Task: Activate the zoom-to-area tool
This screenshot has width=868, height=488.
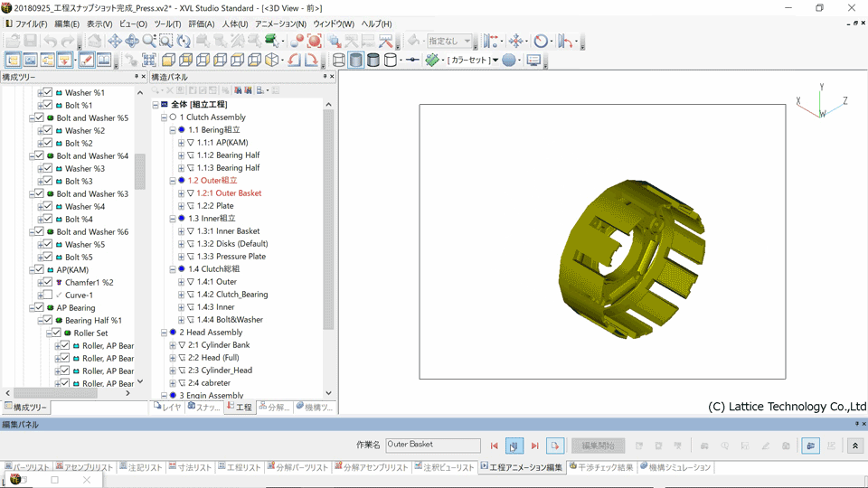Action: pyautogui.click(x=166, y=41)
